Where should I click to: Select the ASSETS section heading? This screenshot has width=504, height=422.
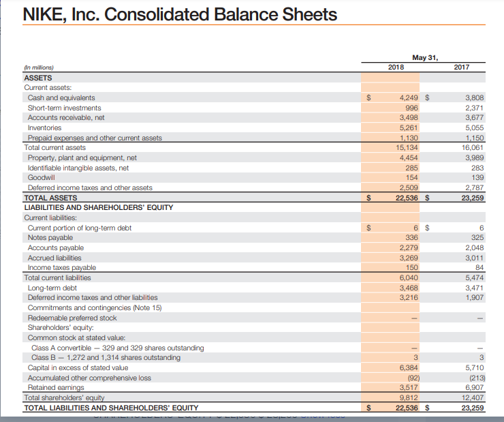[38, 78]
